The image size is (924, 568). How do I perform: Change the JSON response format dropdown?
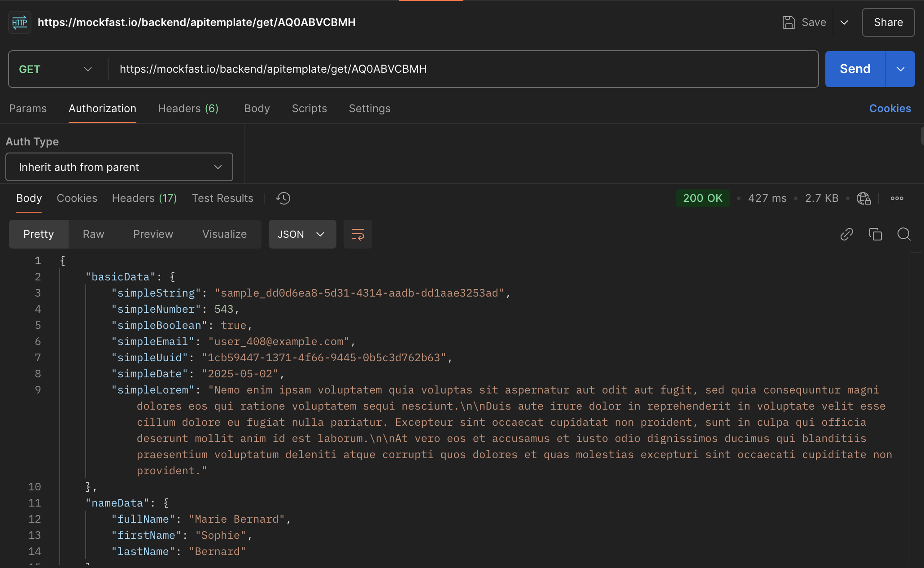tap(302, 234)
